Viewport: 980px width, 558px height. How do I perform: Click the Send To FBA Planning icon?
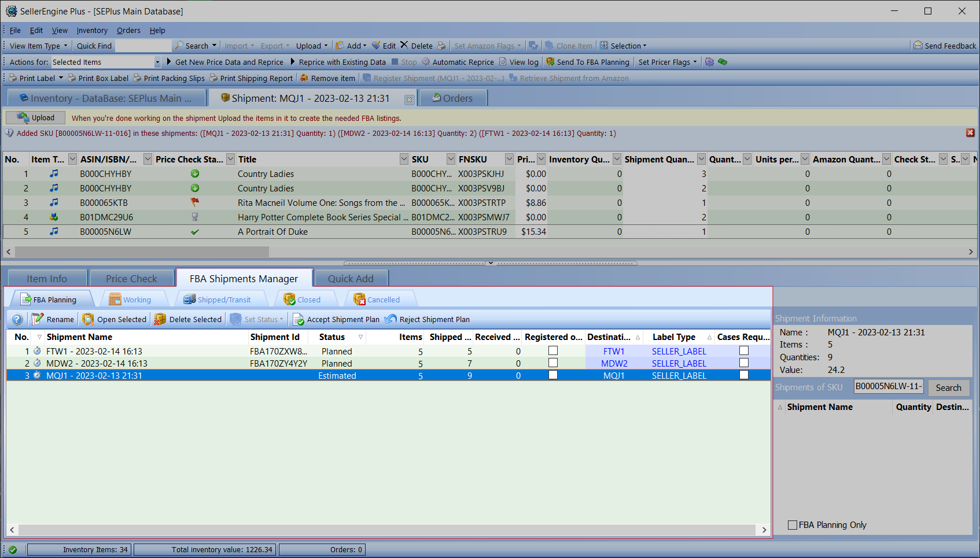(550, 62)
